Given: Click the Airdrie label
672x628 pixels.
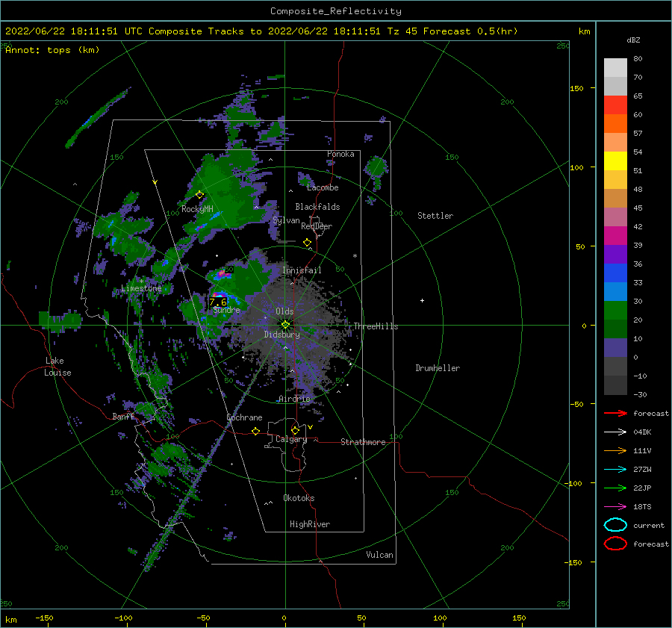Looking at the screenshot, I should 294,399.
